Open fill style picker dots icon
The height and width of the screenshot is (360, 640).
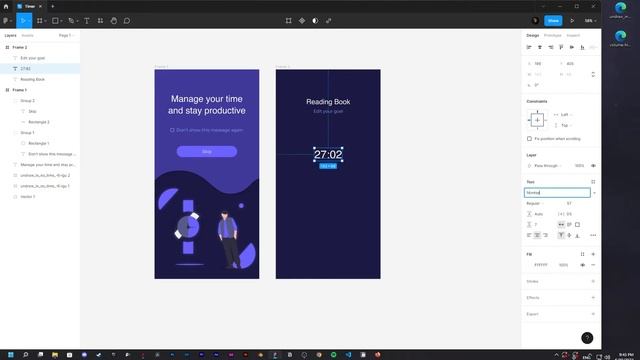(x=582, y=254)
